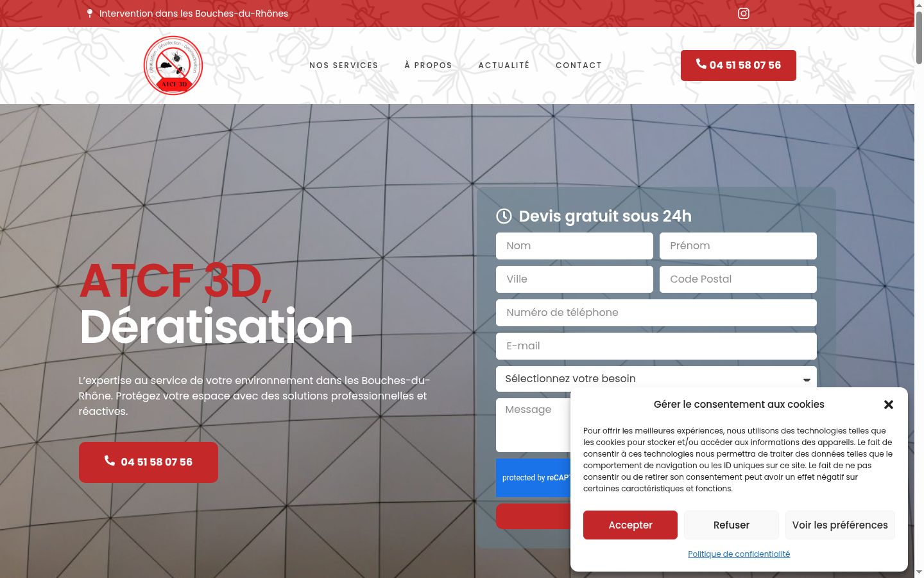Focus the Nom input field

click(574, 246)
